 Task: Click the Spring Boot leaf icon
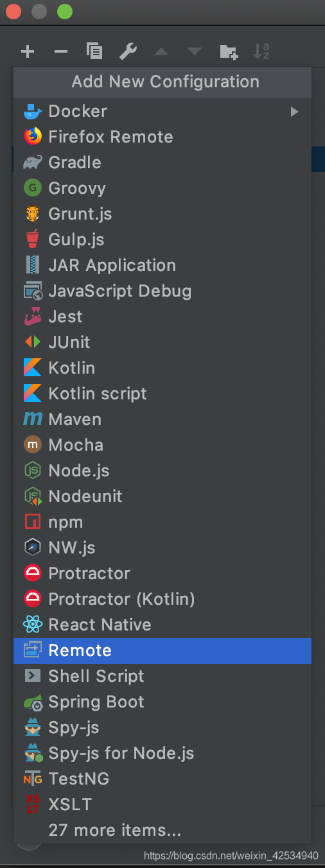(x=33, y=702)
